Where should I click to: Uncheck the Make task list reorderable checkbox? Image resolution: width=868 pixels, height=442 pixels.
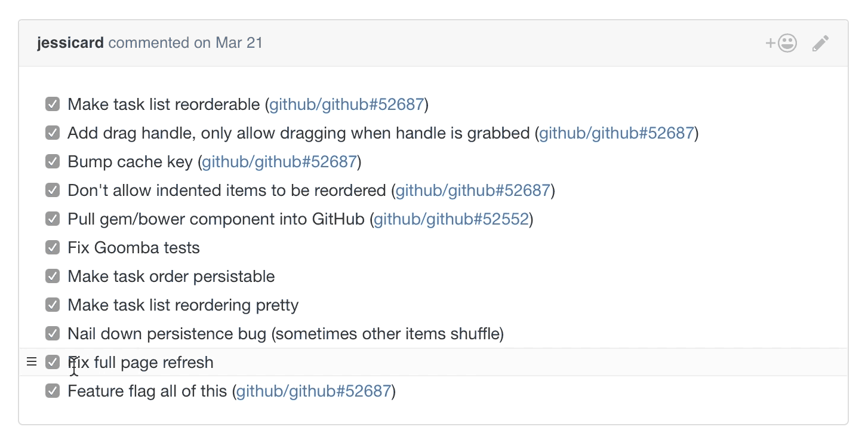(x=53, y=104)
